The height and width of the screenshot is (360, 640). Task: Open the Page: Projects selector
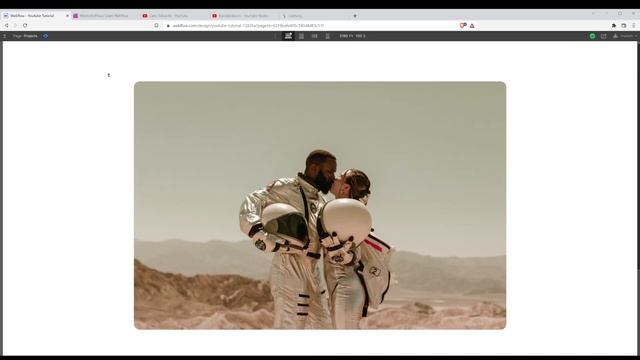pyautogui.click(x=25, y=36)
